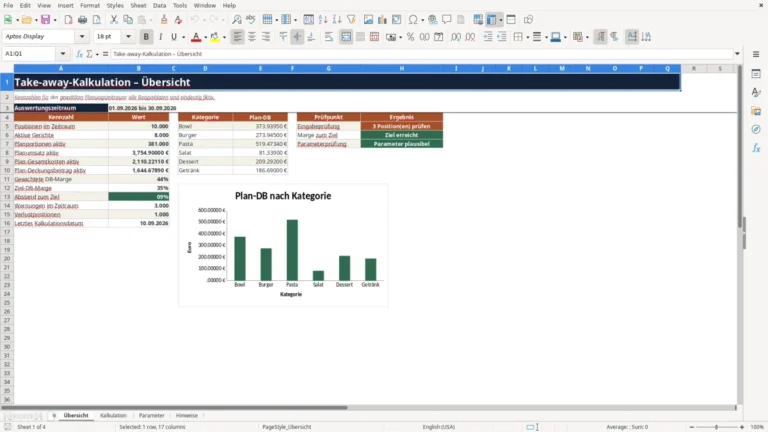Open conditional formatting dropdown arrow
The height and width of the screenshot is (432, 768).
coord(587,37)
